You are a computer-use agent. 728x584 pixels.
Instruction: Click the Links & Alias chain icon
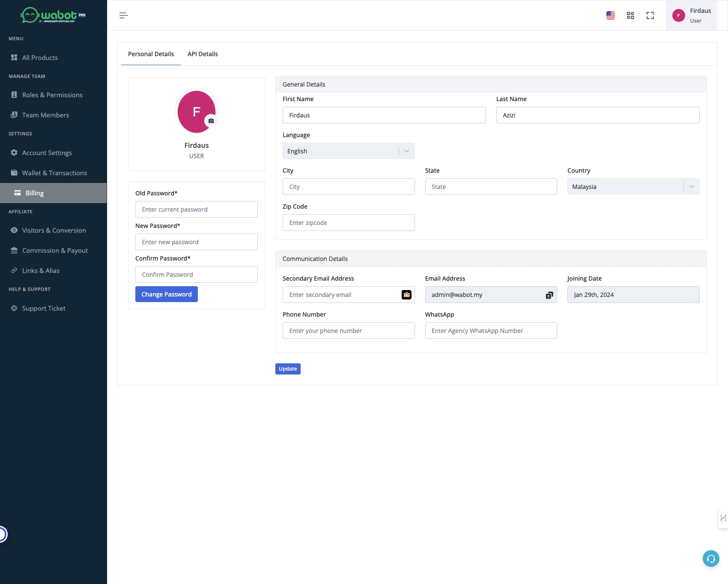(x=14, y=270)
